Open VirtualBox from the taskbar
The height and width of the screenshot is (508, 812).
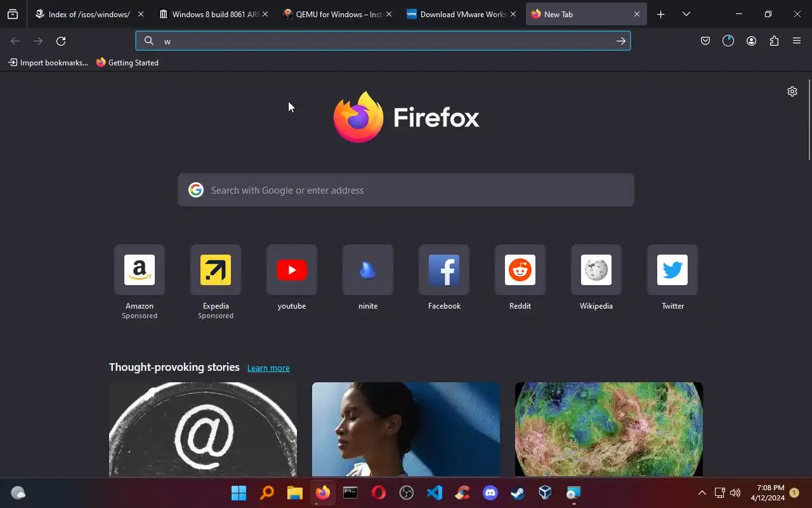(x=545, y=493)
